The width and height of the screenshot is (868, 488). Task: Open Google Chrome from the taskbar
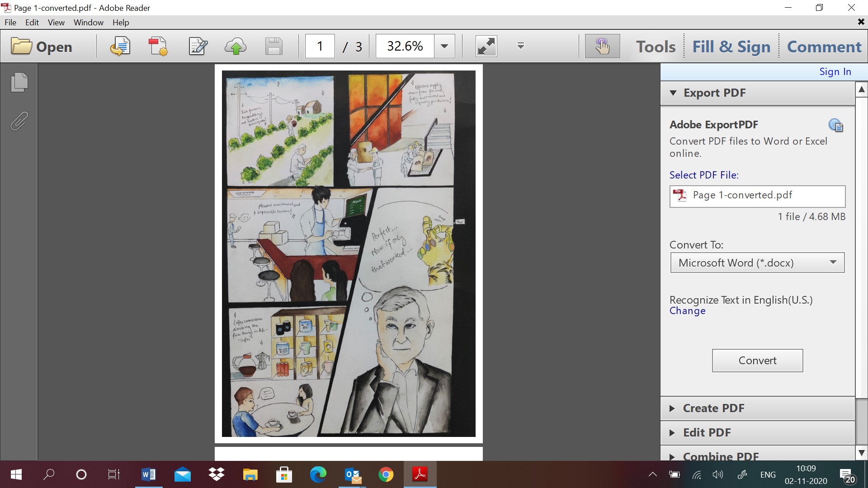pos(386,474)
